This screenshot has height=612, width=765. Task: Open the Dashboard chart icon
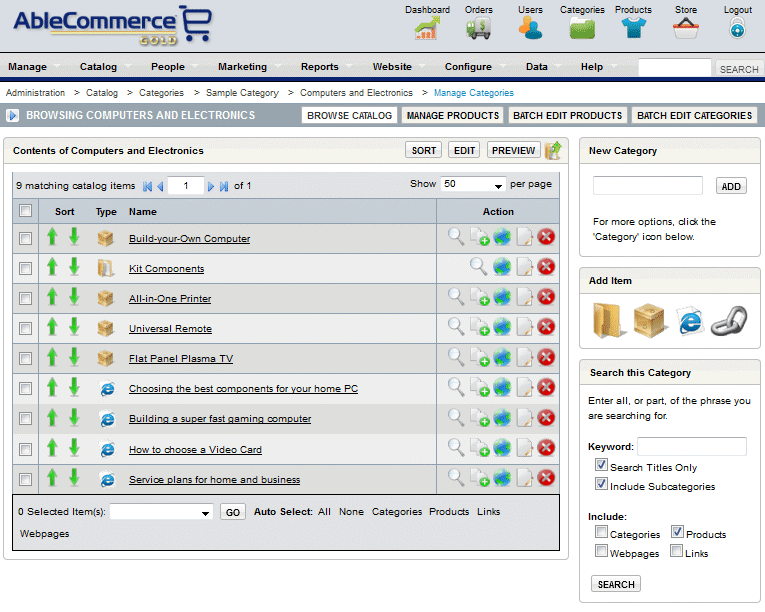(x=427, y=28)
